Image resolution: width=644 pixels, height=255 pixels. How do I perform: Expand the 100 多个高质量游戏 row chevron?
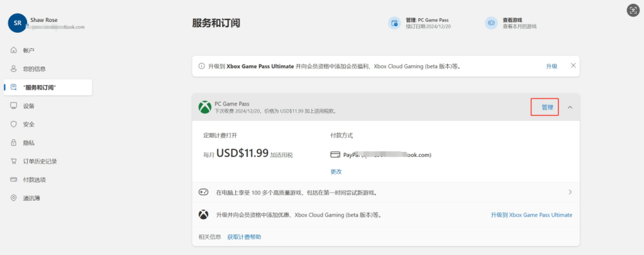pos(570,192)
